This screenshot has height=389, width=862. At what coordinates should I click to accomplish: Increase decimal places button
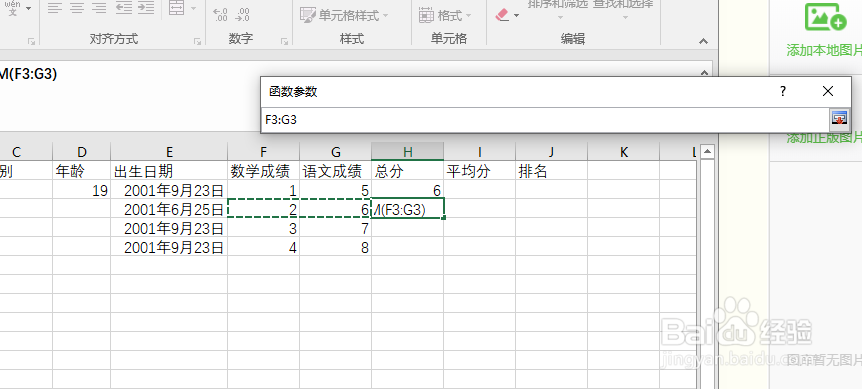coord(220,15)
